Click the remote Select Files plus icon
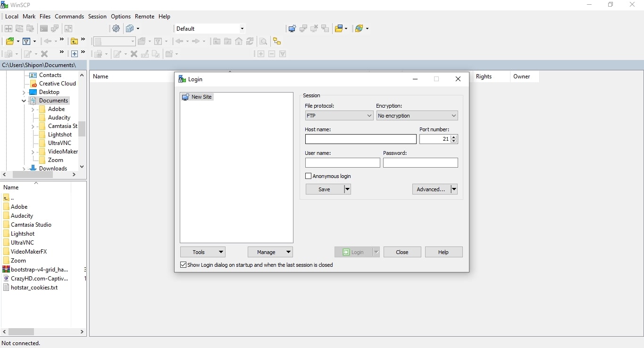Image resolution: width=644 pixels, height=348 pixels. coord(261,53)
